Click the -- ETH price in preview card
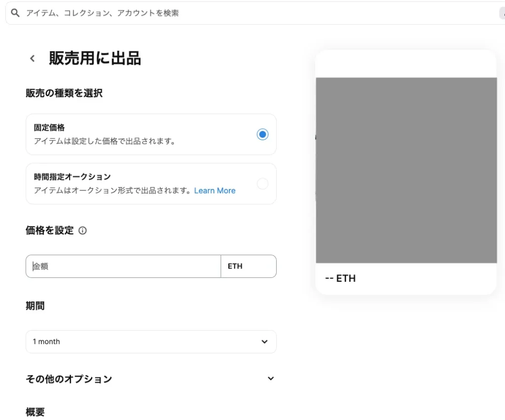The width and height of the screenshot is (505, 420). pyautogui.click(x=340, y=278)
